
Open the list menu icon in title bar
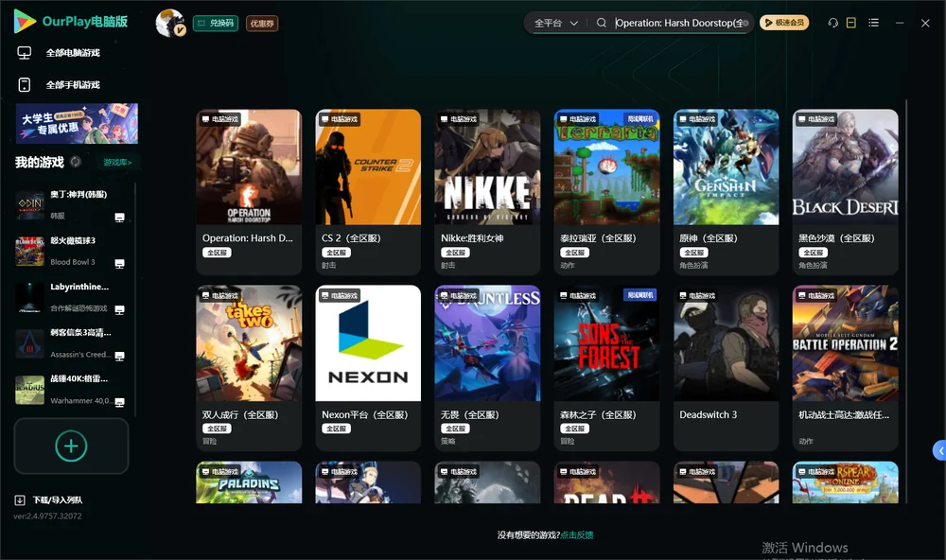873,23
